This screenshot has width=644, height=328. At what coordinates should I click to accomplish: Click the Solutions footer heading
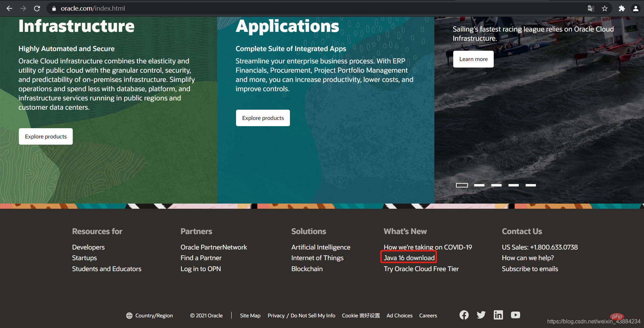pyautogui.click(x=309, y=231)
